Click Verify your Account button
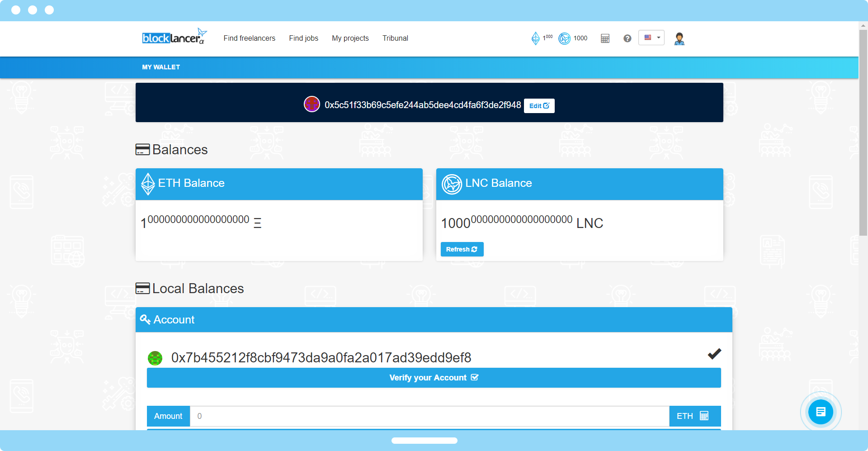This screenshot has height=451, width=868. tap(434, 378)
